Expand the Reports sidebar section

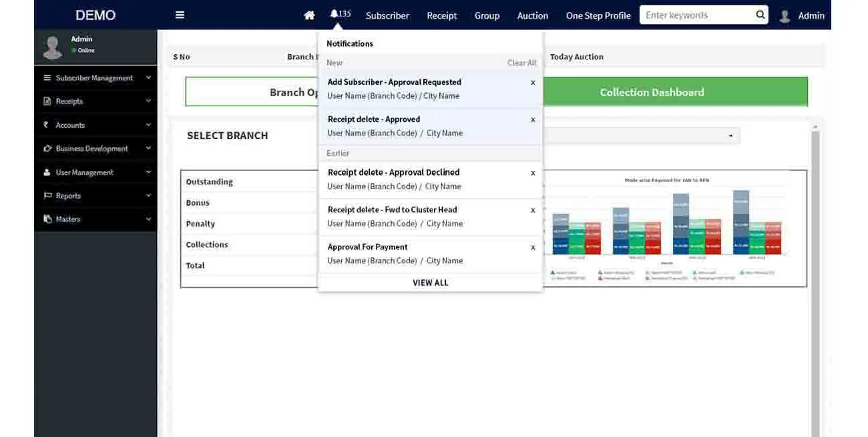(95, 196)
